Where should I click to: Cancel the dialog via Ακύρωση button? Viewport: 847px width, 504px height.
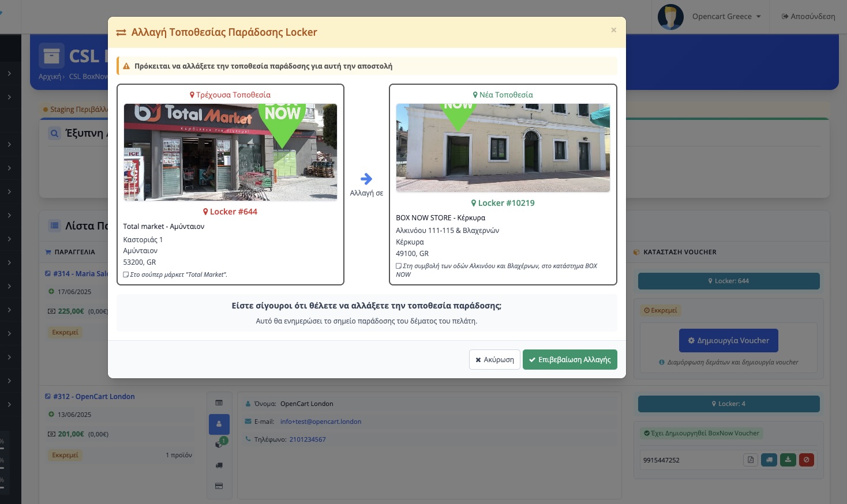494,359
